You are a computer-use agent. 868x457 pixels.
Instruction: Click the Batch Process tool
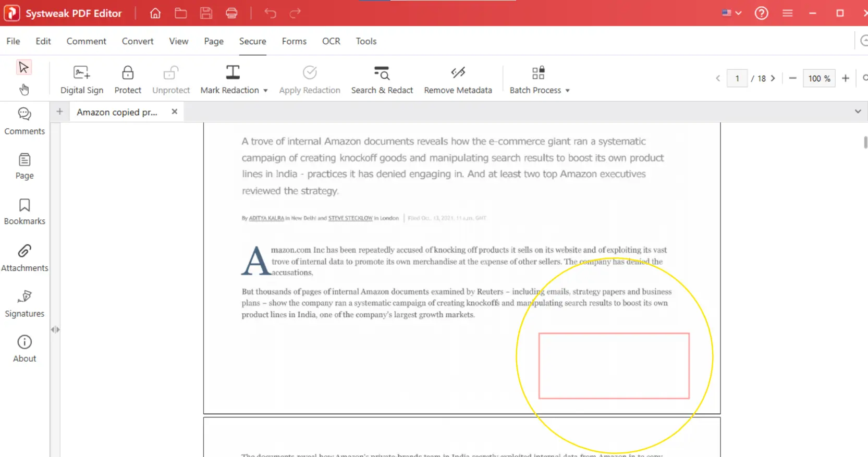(x=535, y=80)
